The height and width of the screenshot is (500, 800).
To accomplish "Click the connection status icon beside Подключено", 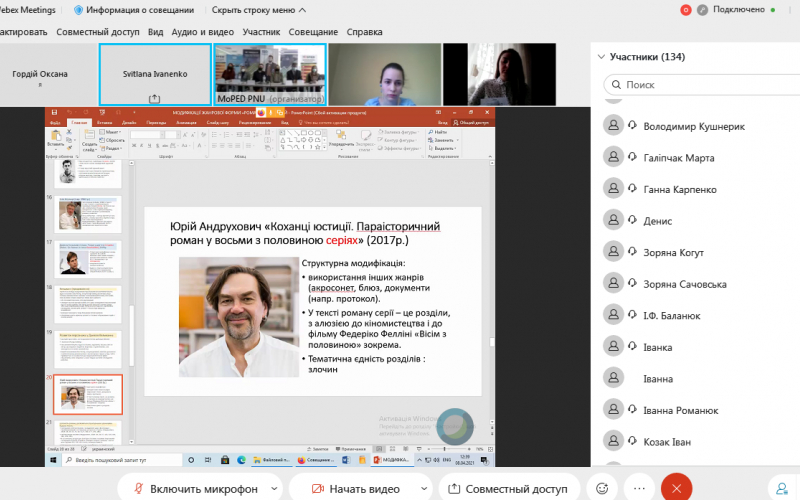I will pos(703,10).
